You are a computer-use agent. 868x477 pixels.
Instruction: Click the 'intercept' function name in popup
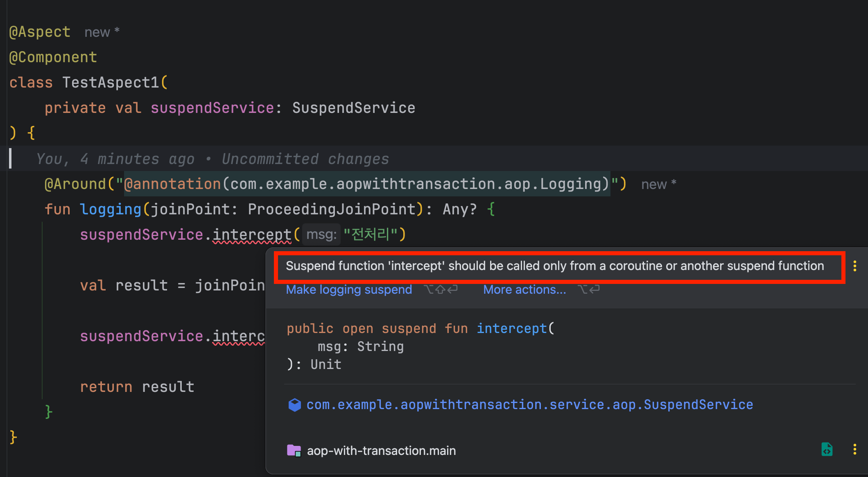[x=512, y=328]
